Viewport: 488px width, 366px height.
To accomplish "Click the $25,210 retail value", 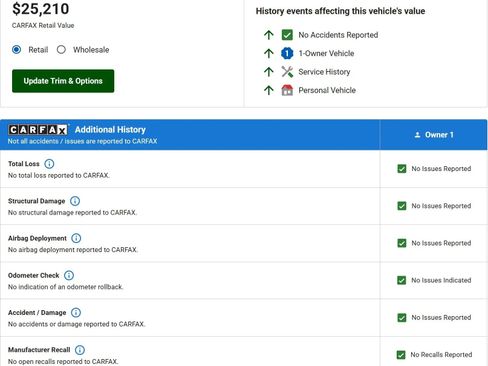I will click(x=41, y=9).
